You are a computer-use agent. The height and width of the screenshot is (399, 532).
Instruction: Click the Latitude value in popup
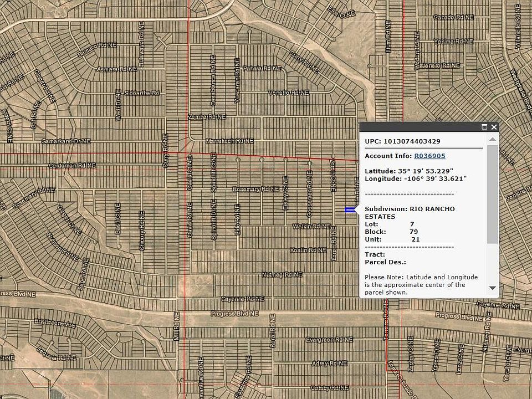click(426, 171)
